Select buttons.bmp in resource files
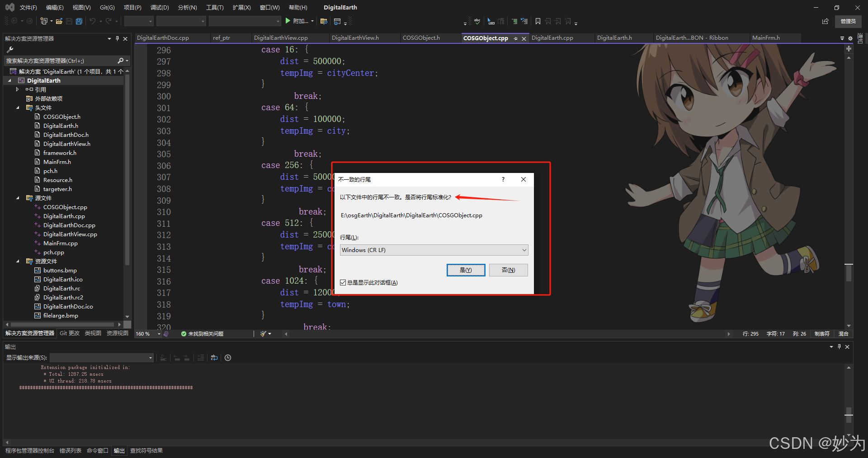Screen dimensions: 868x458 tap(60, 270)
